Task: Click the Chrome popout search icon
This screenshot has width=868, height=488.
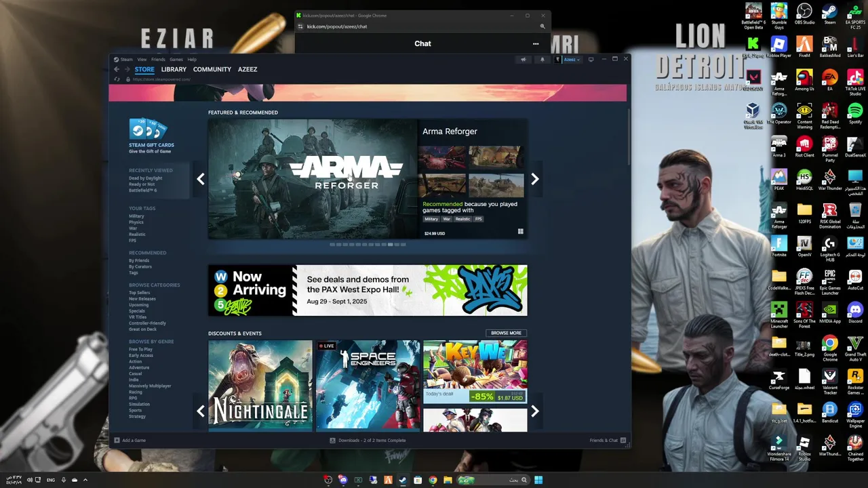Action: coord(542,26)
